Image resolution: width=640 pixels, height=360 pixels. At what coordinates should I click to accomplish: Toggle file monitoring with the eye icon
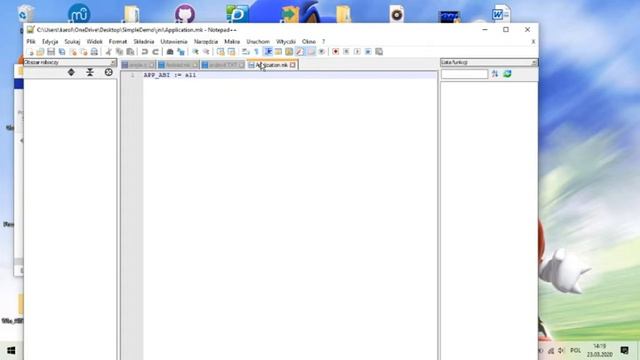pos(322,52)
